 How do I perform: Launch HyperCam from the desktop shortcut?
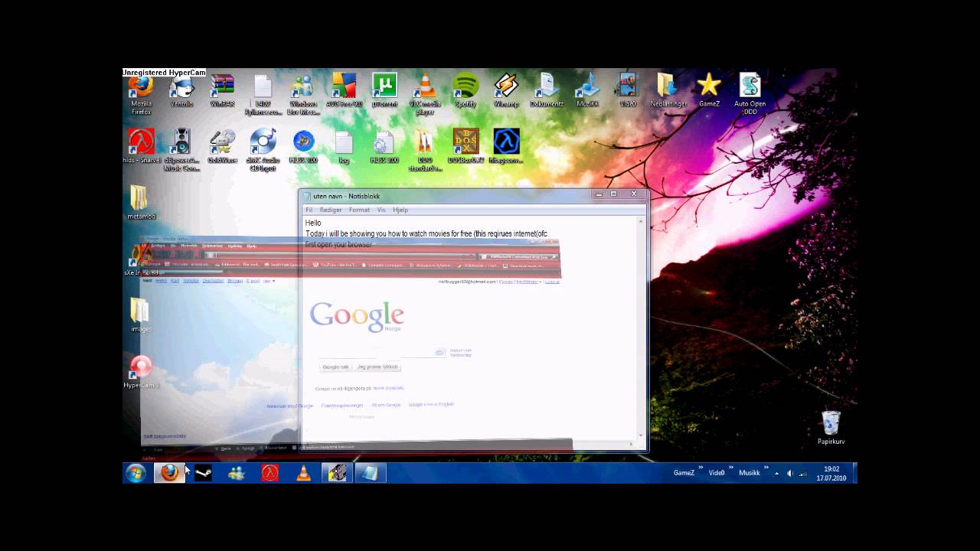141,372
